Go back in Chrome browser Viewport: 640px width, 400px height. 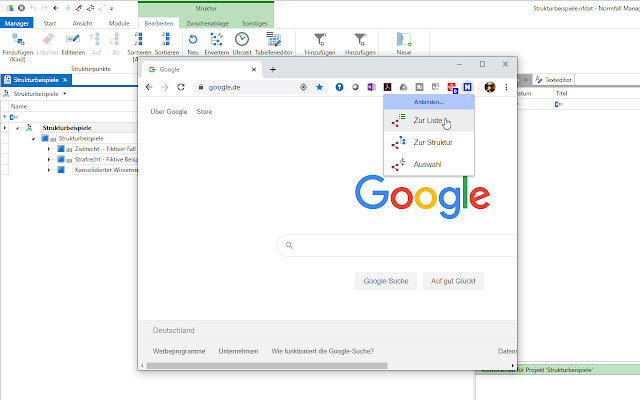149,87
